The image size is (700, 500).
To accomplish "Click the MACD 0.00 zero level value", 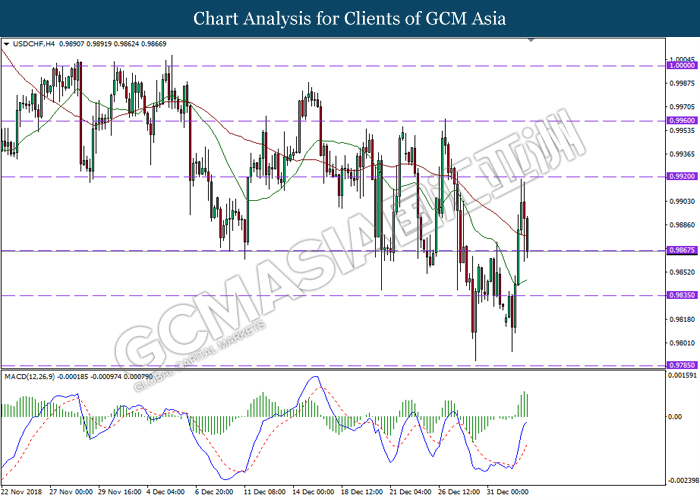I will click(675, 417).
